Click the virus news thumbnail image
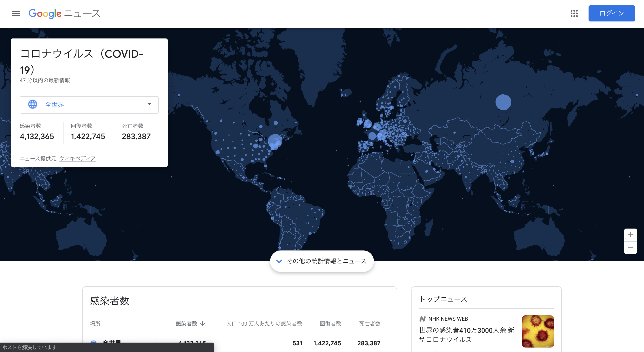 pyautogui.click(x=538, y=331)
